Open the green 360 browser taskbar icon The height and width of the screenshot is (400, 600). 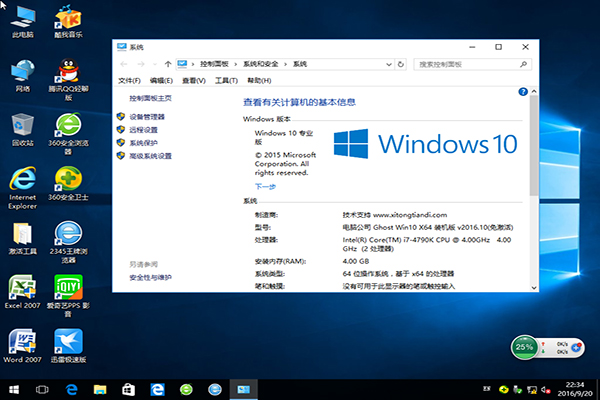click(186, 390)
